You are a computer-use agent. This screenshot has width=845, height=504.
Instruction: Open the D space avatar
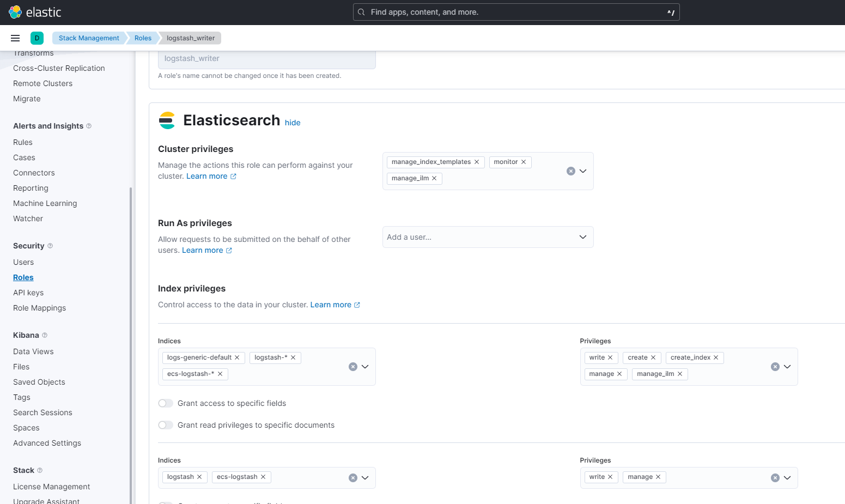[37, 38]
